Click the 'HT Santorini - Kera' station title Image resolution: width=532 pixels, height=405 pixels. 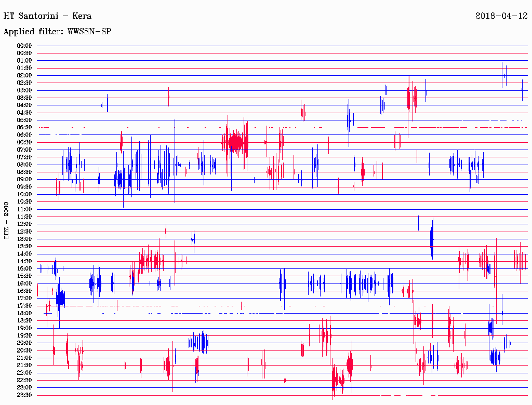coord(47,16)
